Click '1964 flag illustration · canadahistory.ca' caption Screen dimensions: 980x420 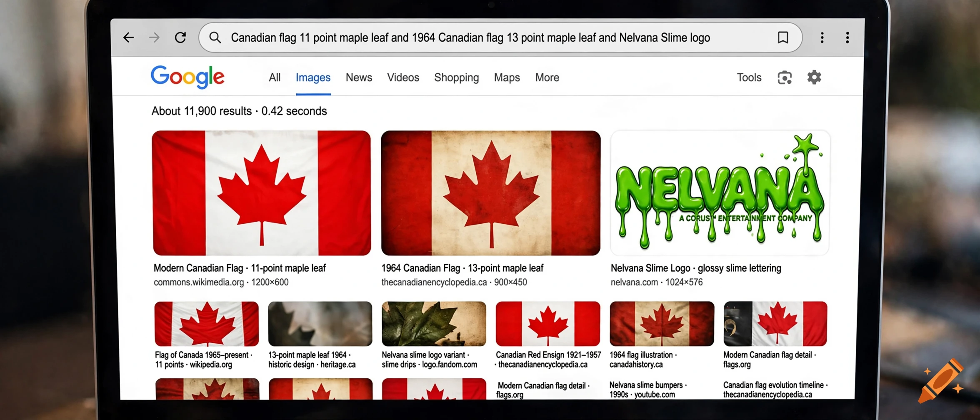tap(643, 360)
